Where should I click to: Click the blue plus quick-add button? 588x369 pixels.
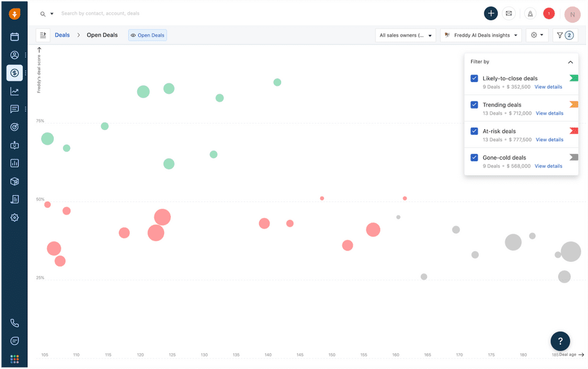491,13
